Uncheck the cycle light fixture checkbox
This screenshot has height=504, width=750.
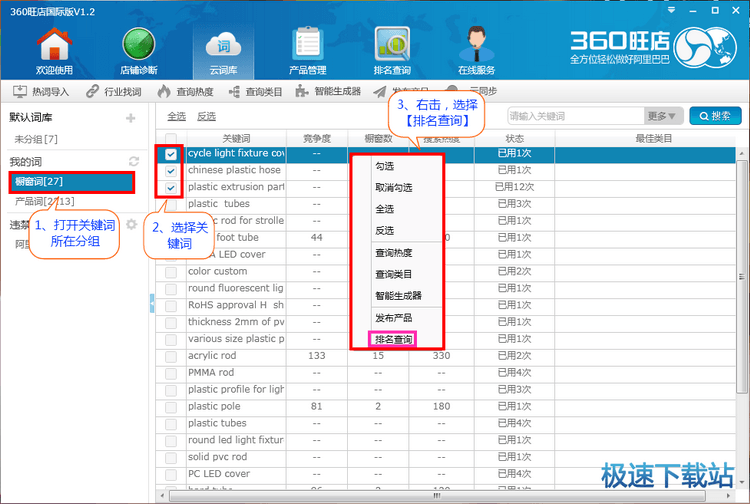click(171, 154)
